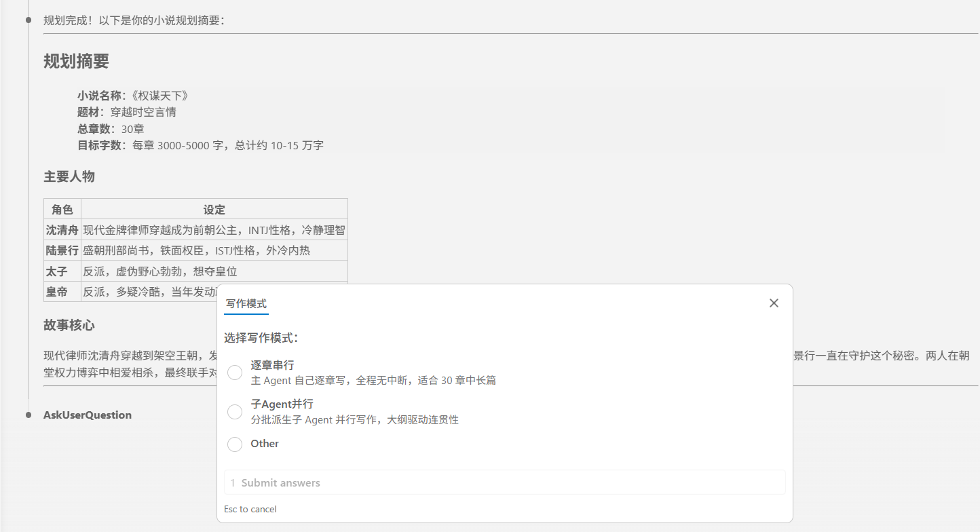
Task: Click the 沈清舟 table cell
Action: click(62, 230)
